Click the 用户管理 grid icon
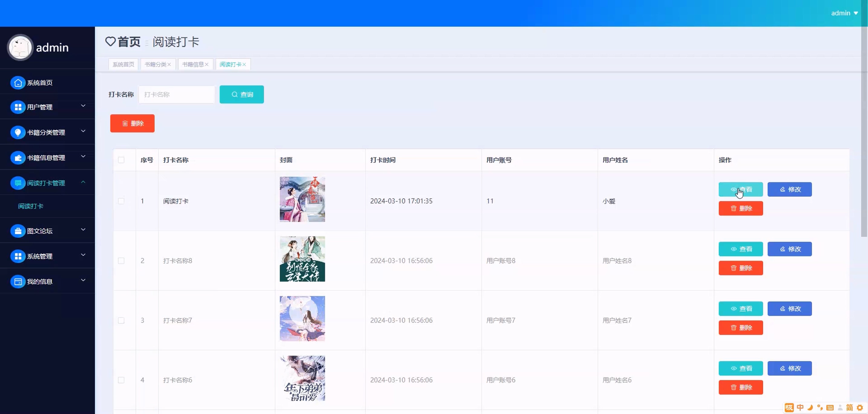This screenshot has height=414, width=868. [18, 107]
